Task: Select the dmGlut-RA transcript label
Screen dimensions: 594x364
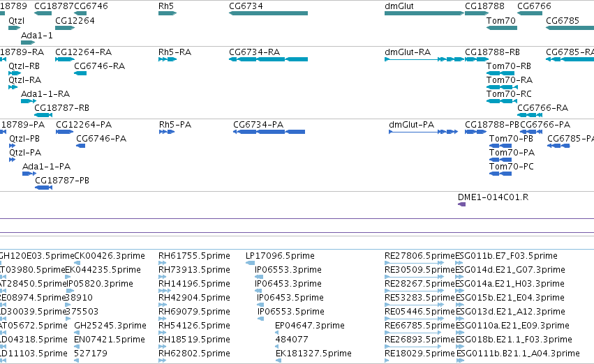Action: pyautogui.click(x=408, y=52)
